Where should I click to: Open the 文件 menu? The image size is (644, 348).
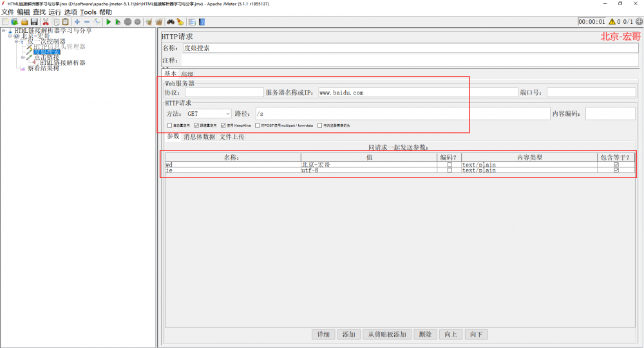point(8,12)
